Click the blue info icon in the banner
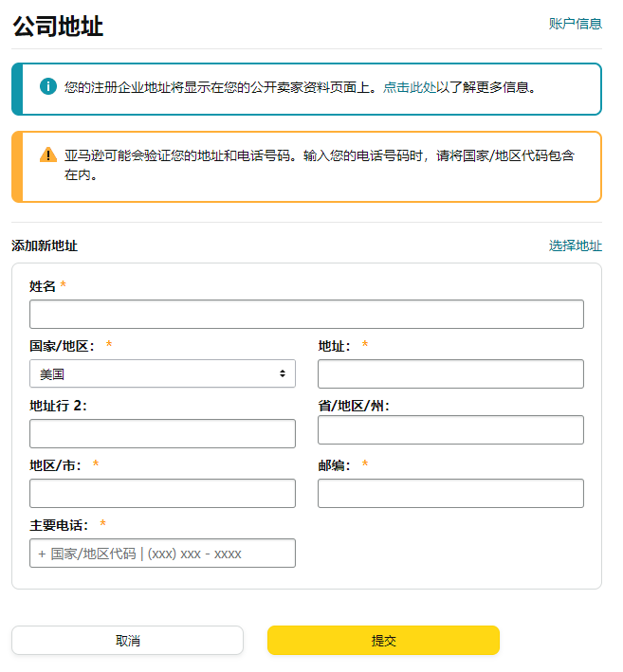Viewport: 623px width, 672px height. (x=48, y=86)
